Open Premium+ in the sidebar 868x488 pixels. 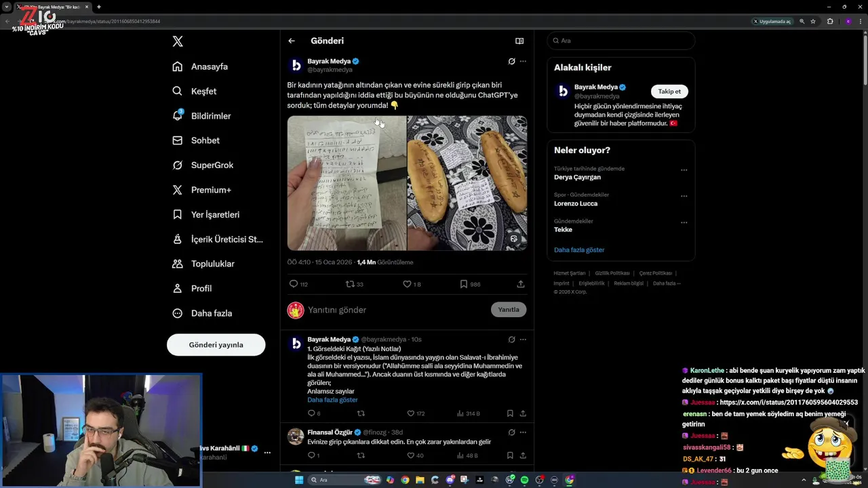tap(201, 190)
